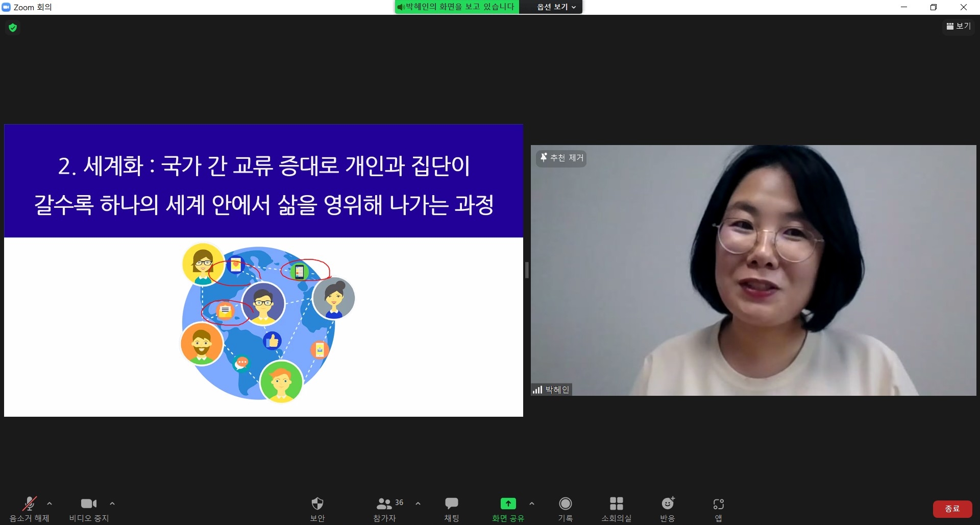The height and width of the screenshot is (525, 980).
Task: Click the green encryption shield icon
Action: pyautogui.click(x=13, y=28)
